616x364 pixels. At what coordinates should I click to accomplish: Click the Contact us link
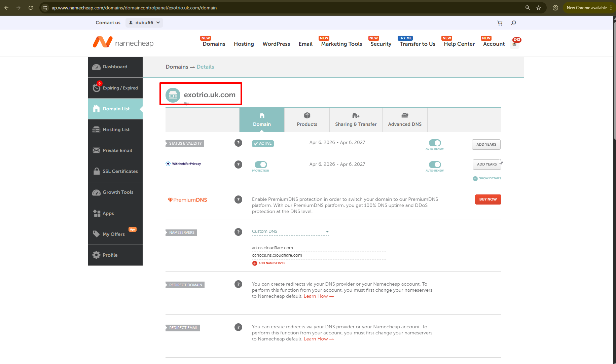click(108, 23)
